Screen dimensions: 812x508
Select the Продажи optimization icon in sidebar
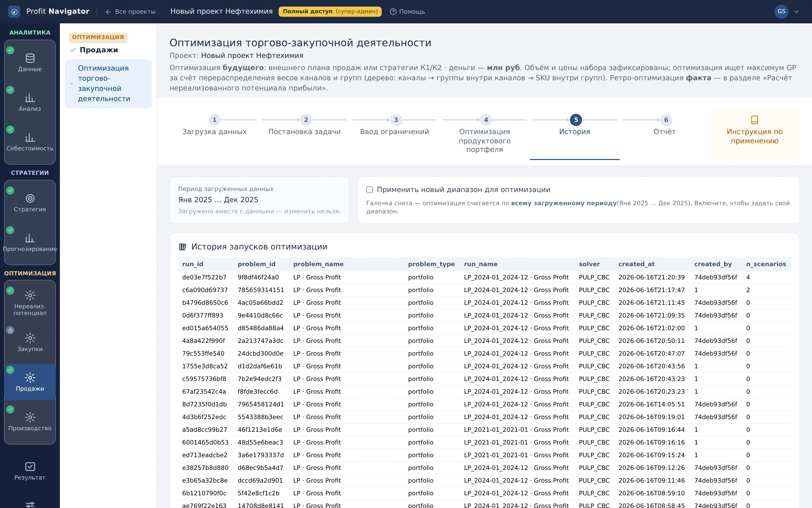(30, 378)
